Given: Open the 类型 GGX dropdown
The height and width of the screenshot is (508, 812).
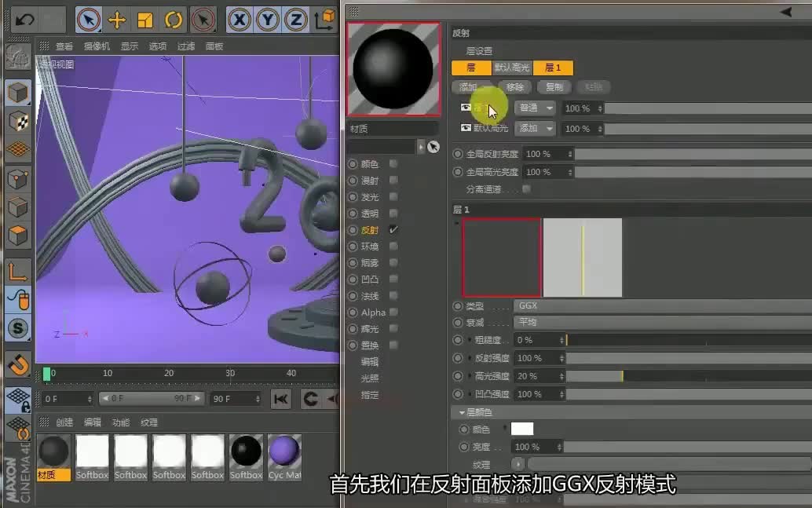Looking at the screenshot, I should (x=662, y=306).
